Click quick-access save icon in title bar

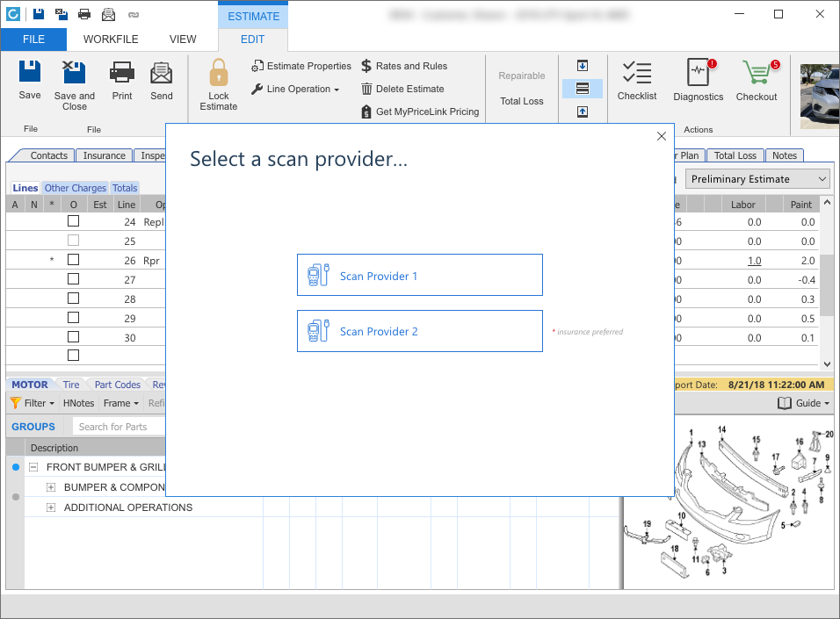point(39,14)
